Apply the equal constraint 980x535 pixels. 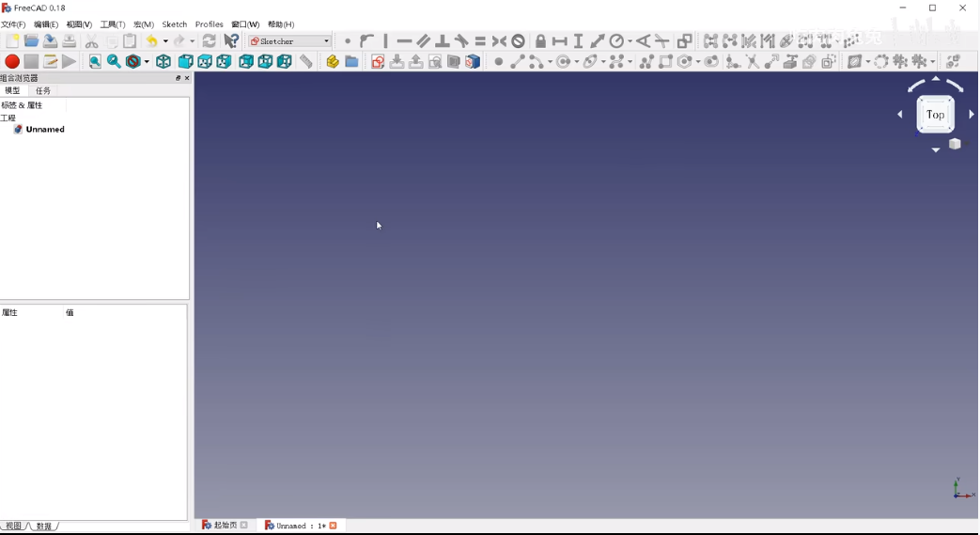tap(480, 41)
